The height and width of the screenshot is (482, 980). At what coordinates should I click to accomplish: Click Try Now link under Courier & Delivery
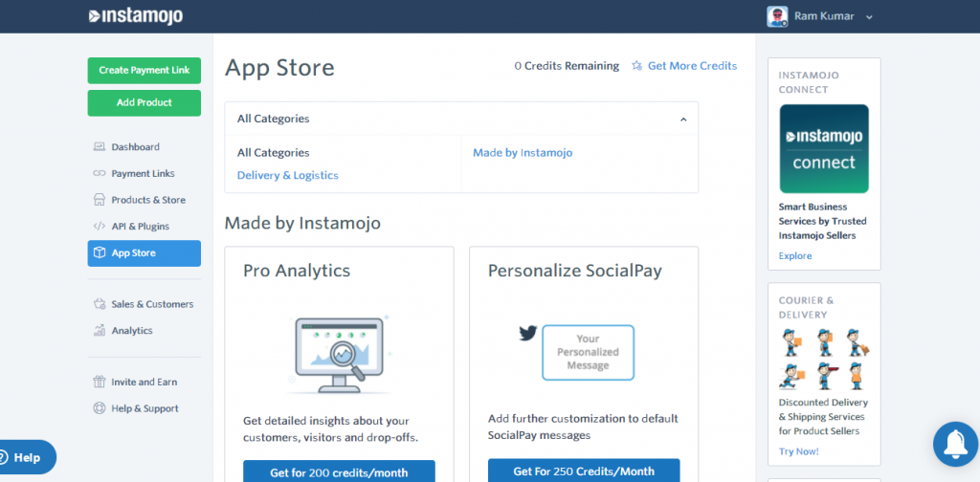[x=798, y=451]
